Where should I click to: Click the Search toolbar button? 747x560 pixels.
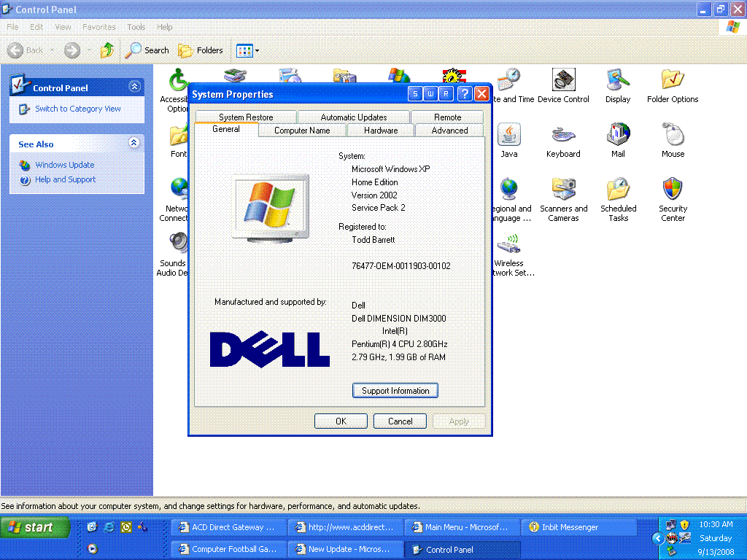(147, 50)
